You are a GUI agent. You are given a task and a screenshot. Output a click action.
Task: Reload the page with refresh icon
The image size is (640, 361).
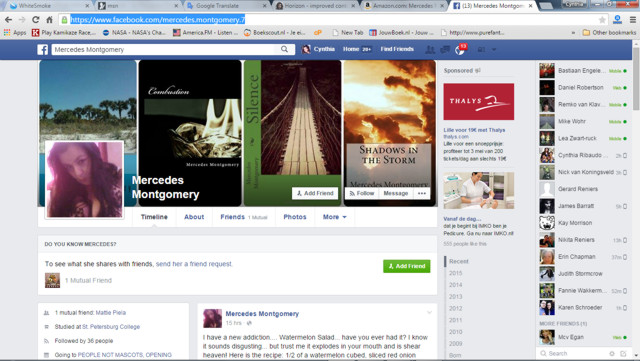pyautogui.click(x=36, y=20)
